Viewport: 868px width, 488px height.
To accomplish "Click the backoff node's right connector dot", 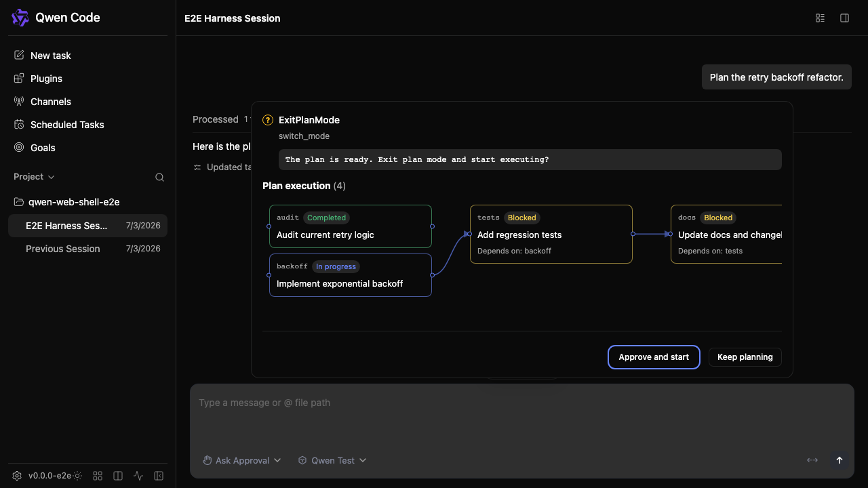I will pyautogui.click(x=432, y=275).
